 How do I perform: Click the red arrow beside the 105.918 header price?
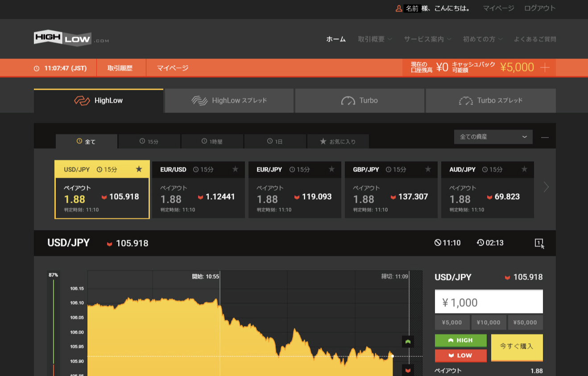coord(109,244)
